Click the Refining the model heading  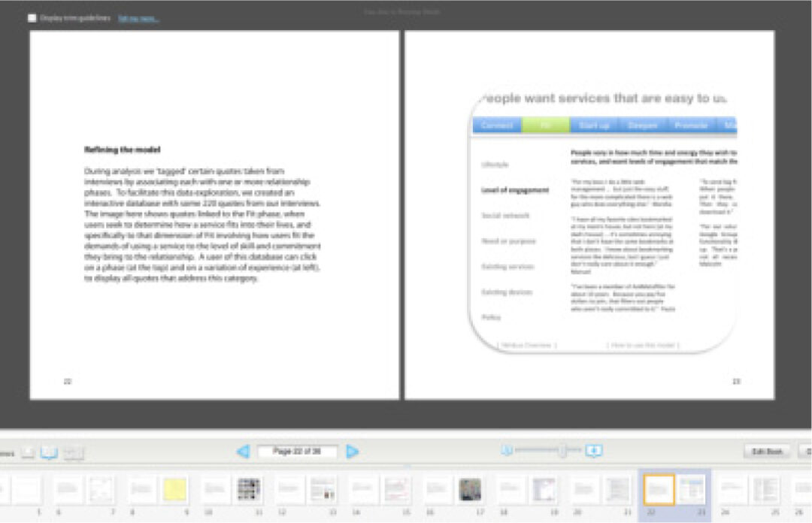pos(123,150)
